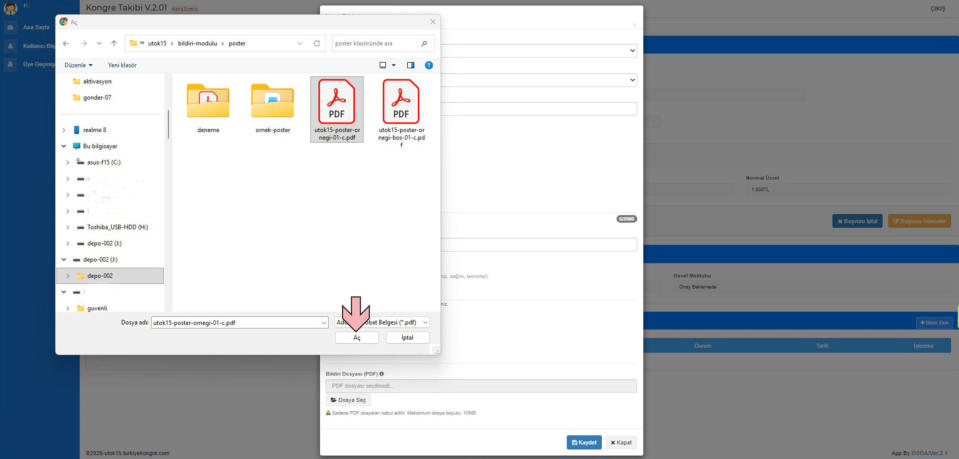Open the file dialog help icon
Screen dimensions: 959x459
pos(429,65)
